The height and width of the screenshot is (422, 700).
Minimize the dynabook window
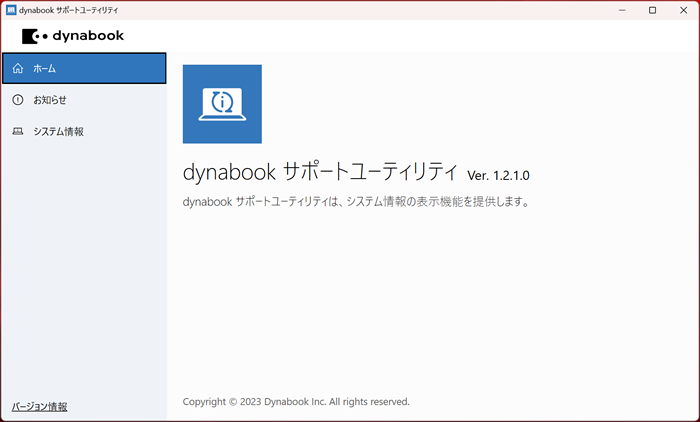622,10
